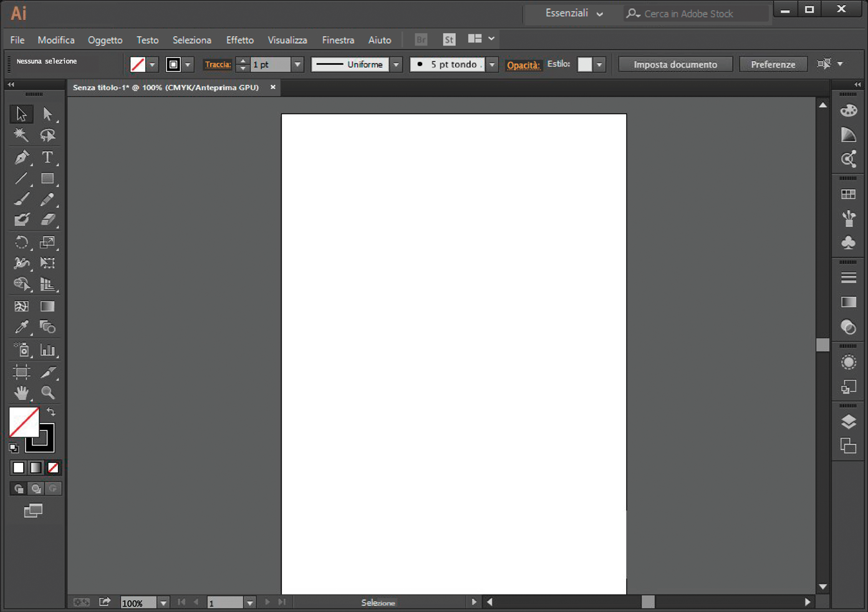Enable Draw Normal mode

click(19, 488)
